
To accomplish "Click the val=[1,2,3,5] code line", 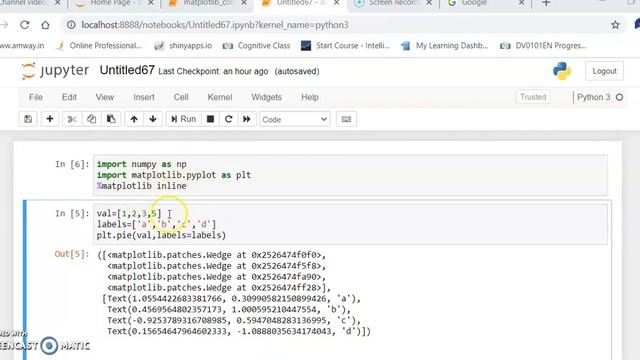I will pos(129,213).
